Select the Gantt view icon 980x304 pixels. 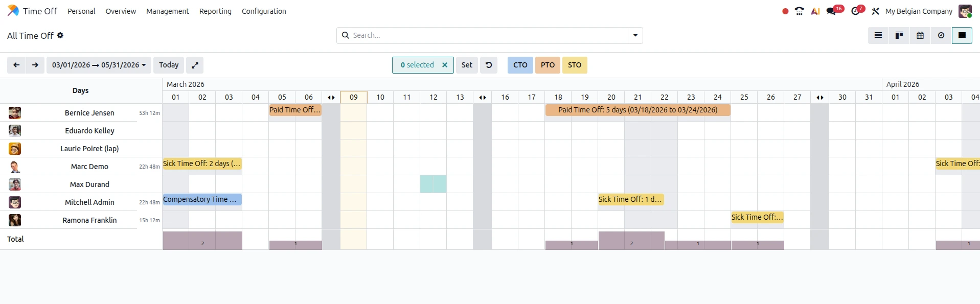[x=963, y=35]
